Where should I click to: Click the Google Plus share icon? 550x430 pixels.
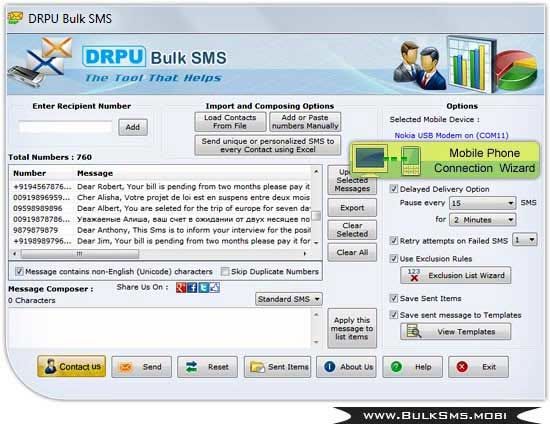[181, 288]
